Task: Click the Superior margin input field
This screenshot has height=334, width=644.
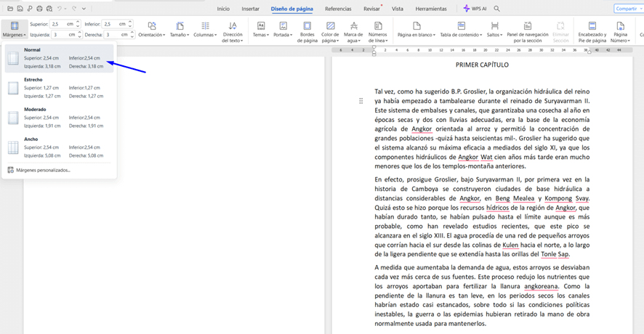Action: pyautogui.click(x=61, y=24)
